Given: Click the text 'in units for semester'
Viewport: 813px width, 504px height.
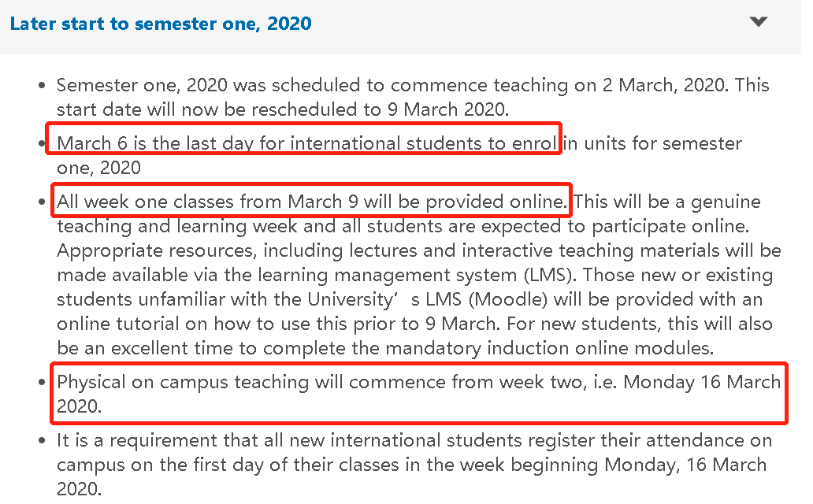Looking at the screenshot, I should tap(653, 143).
